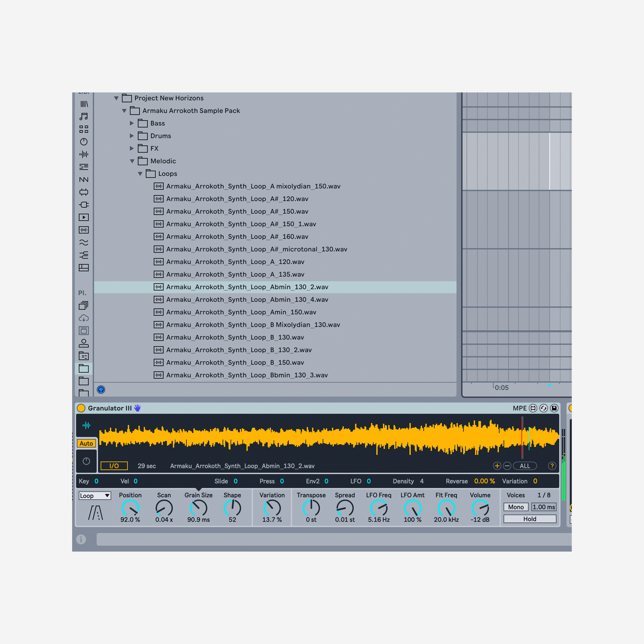Click the zoom out minus icon on waveform

507,466
